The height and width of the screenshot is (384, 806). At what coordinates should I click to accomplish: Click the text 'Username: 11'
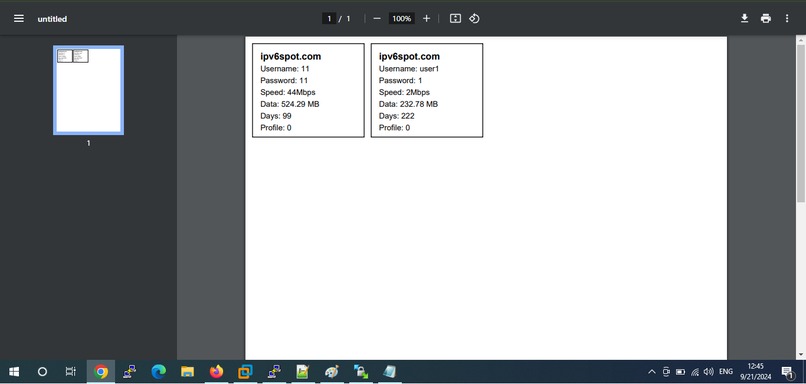pyautogui.click(x=285, y=68)
